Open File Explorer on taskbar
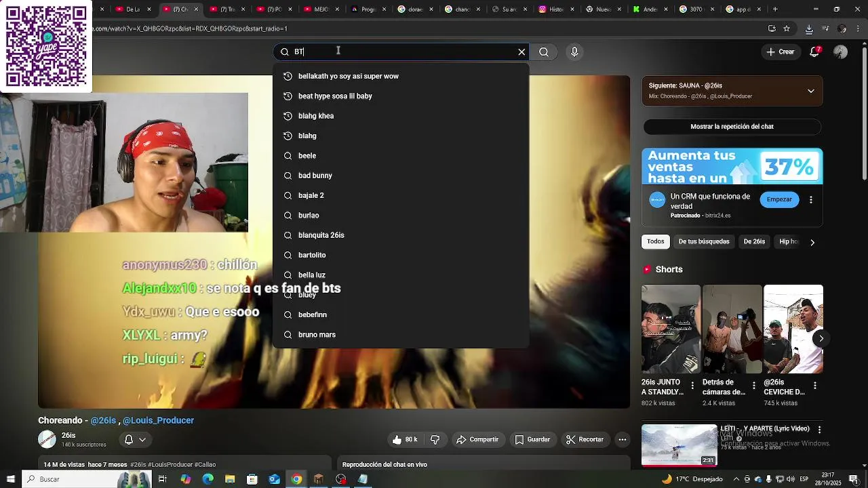This screenshot has width=868, height=488. point(230,479)
